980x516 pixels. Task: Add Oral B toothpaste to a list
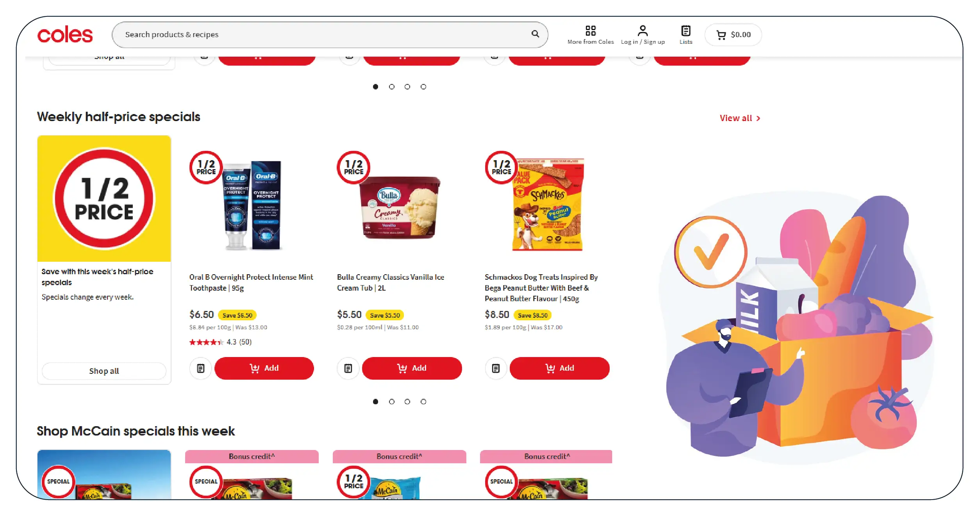[x=200, y=368]
